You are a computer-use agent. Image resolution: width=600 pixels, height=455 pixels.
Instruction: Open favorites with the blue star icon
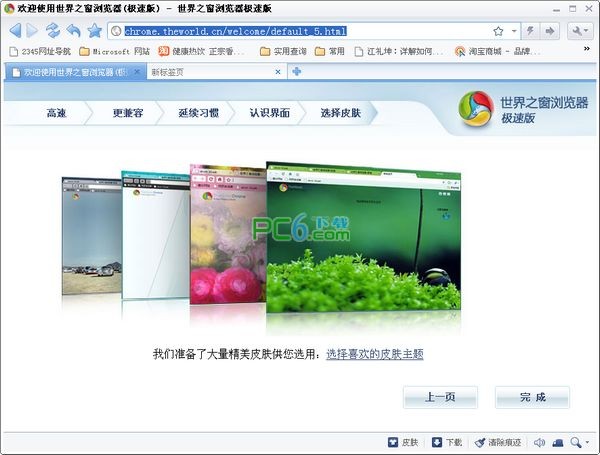tap(95, 31)
